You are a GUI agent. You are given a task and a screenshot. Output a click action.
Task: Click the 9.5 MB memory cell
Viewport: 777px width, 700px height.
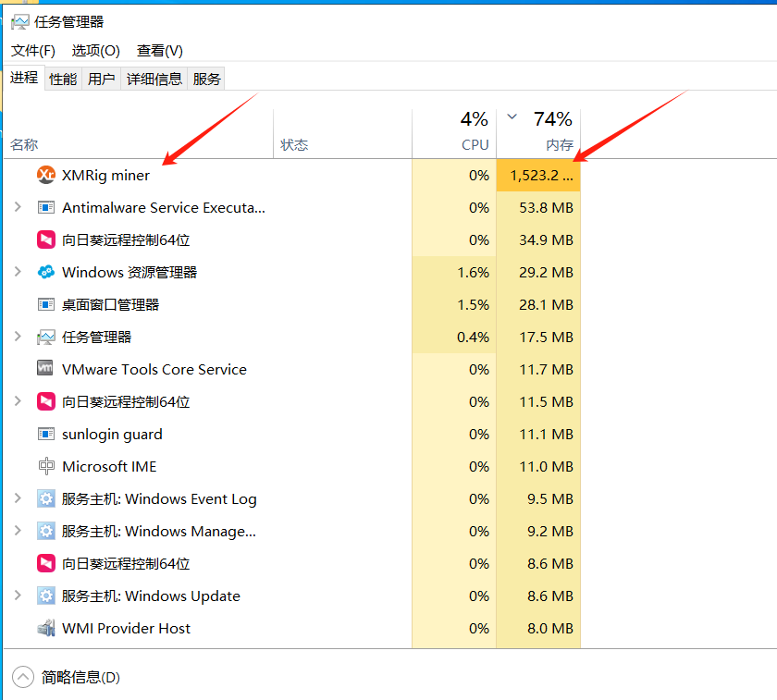coord(538,498)
